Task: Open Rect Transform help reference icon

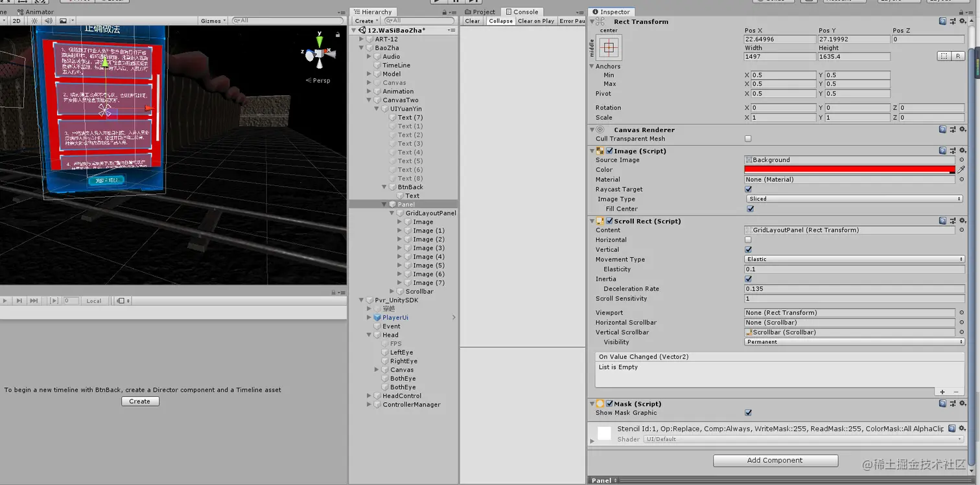Action: coord(942,21)
